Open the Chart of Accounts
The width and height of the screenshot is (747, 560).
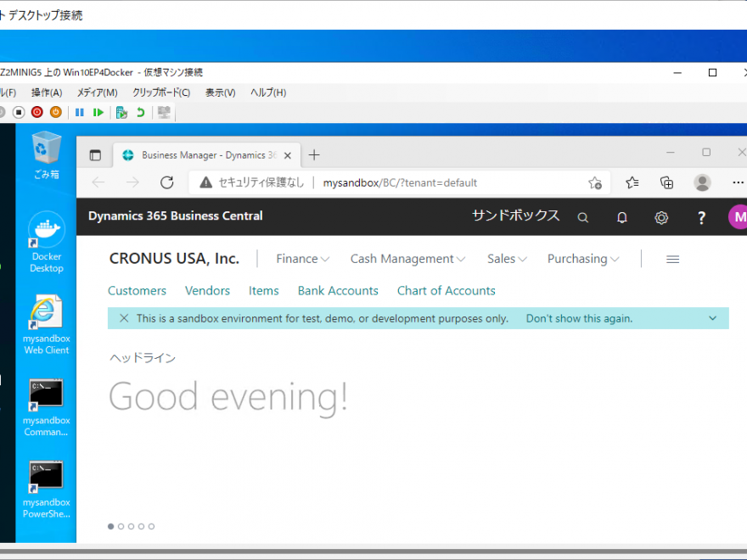(446, 290)
